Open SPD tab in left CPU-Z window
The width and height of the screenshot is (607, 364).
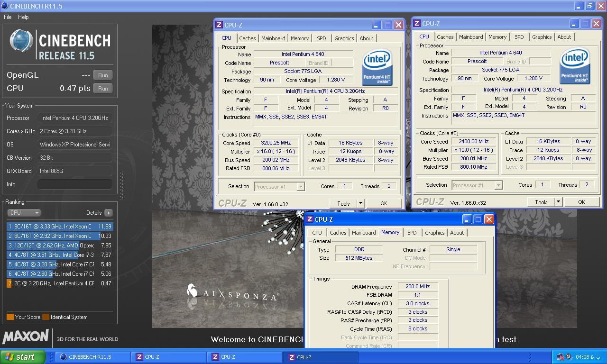click(x=322, y=38)
